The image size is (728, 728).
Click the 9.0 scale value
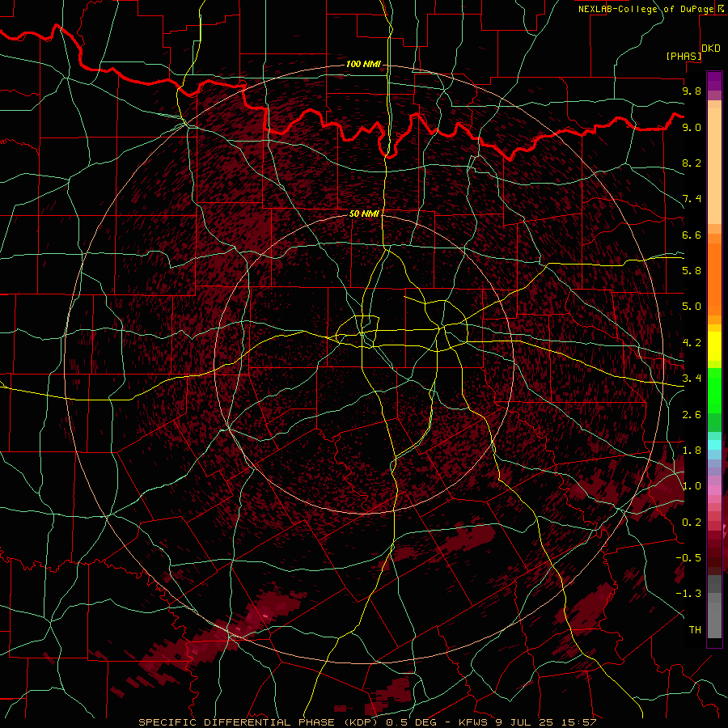[x=692, y=127]
